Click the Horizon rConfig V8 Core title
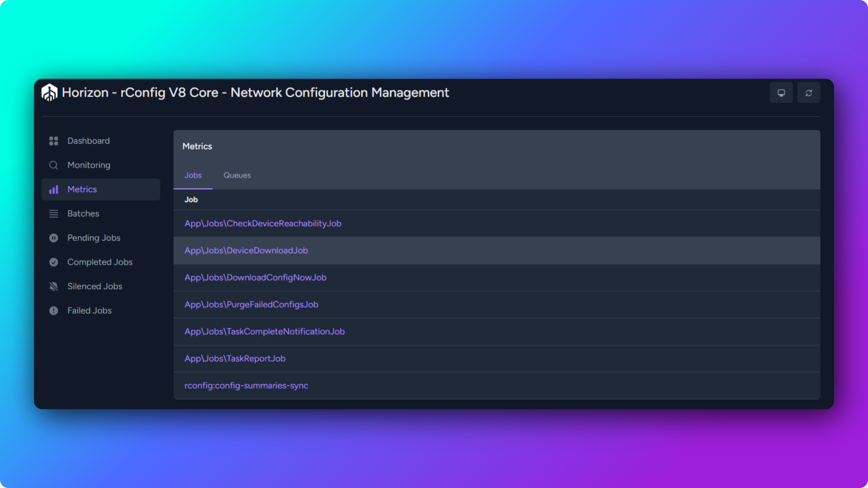This screenshot has width=868, height=488. [x=255, y=93]
